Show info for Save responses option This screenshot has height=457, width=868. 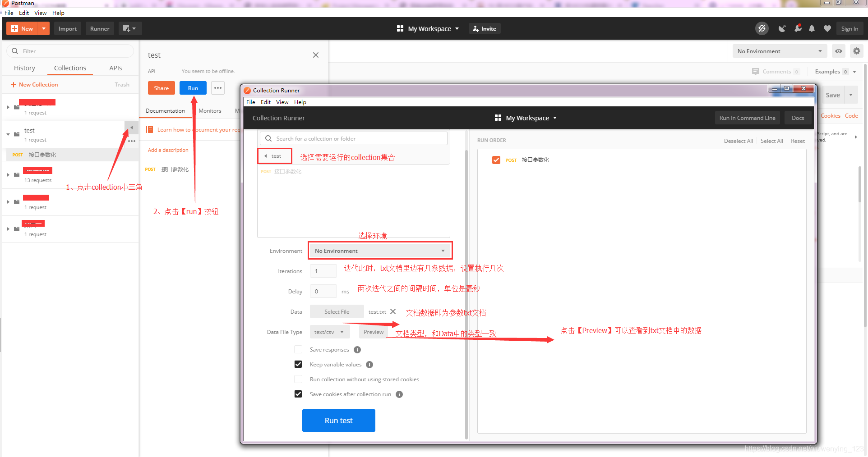pyautogui.click(x=357, y=350)
